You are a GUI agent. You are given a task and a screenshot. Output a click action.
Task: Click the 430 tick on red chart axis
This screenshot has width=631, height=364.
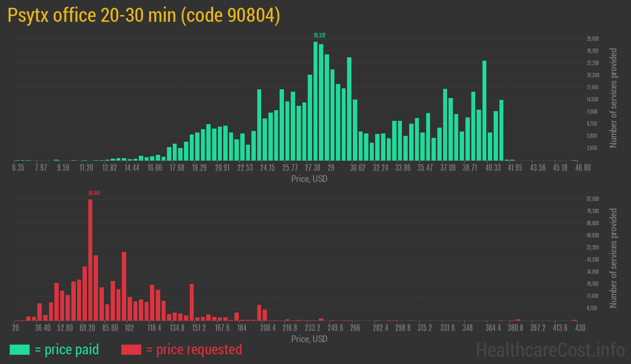[x=580, y=328]
